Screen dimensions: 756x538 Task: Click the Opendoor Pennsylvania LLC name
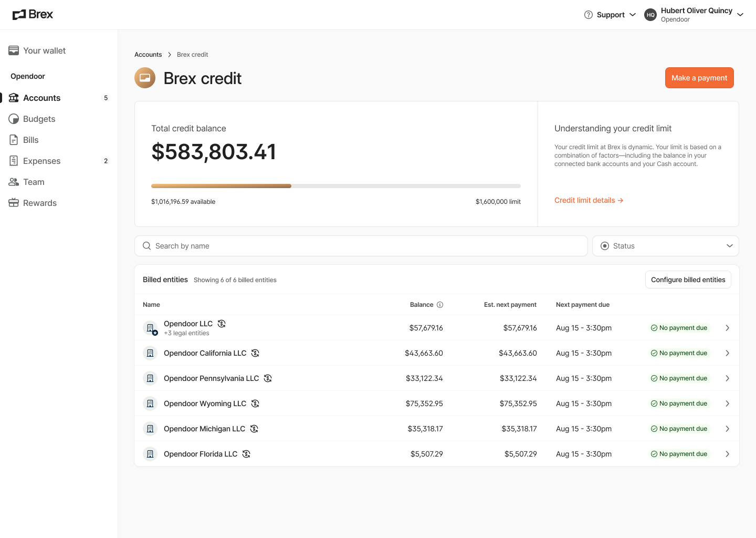tap(211, 378)
